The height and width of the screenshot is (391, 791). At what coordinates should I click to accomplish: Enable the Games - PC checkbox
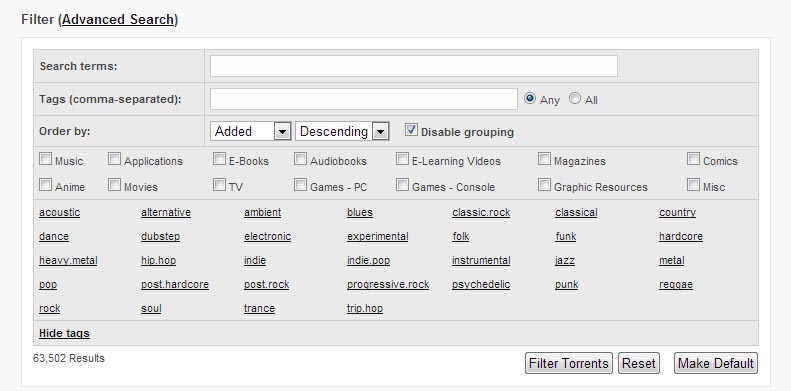click(300, 185)
